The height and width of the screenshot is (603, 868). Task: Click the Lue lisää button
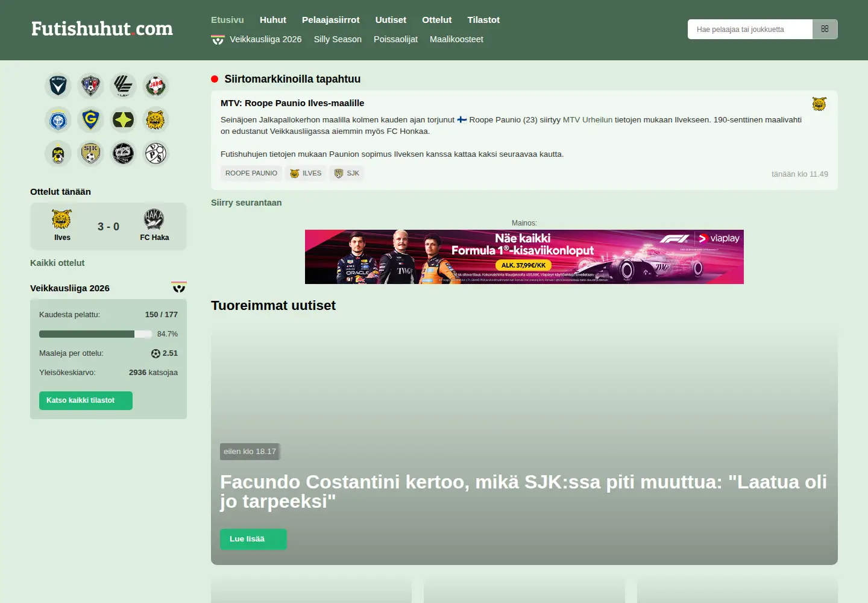pyautogui.click(x=253, y=539)
